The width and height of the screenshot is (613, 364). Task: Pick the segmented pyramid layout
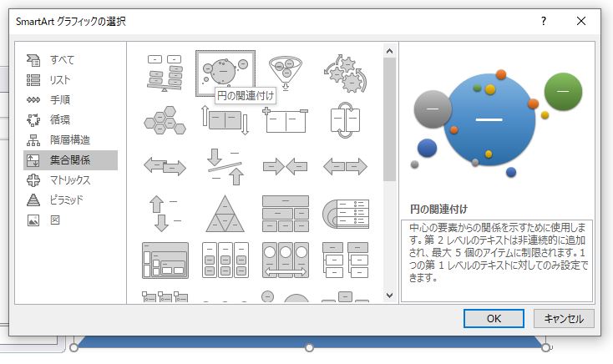(225, 214)
